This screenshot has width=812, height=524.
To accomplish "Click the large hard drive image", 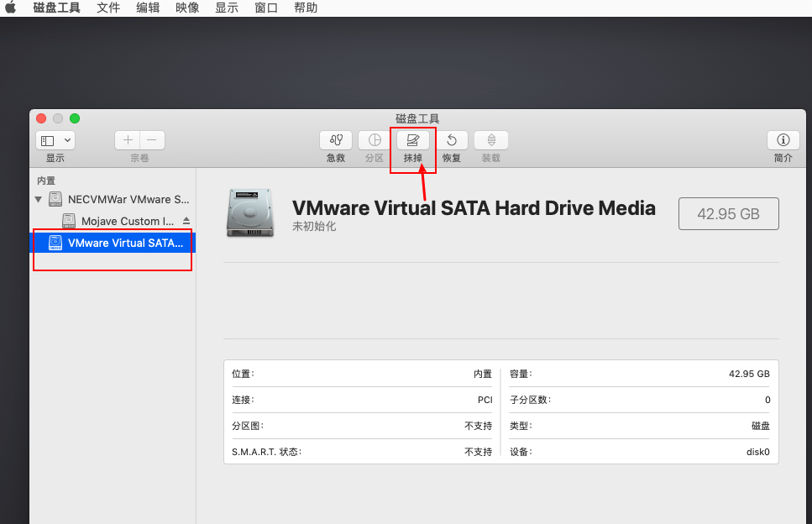I will (250, 212).
